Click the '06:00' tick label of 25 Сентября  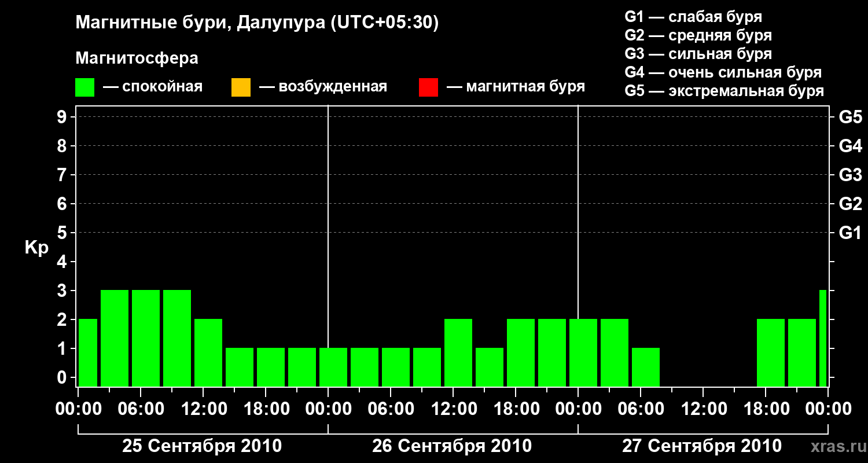[141, 409]
